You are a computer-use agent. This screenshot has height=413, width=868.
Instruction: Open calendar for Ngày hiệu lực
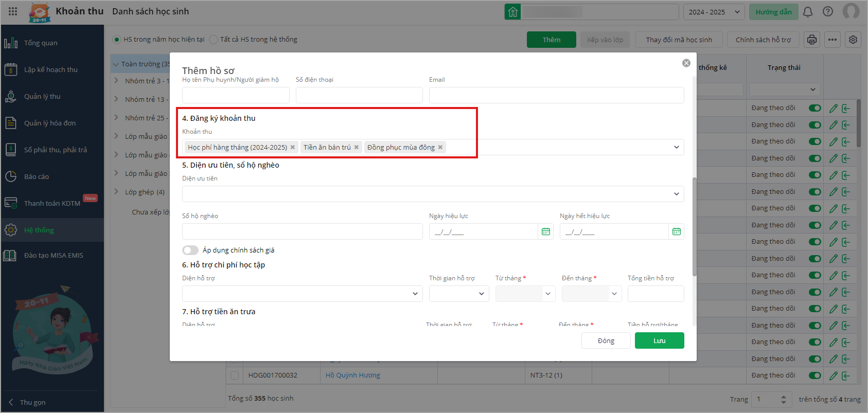(546, 232)
